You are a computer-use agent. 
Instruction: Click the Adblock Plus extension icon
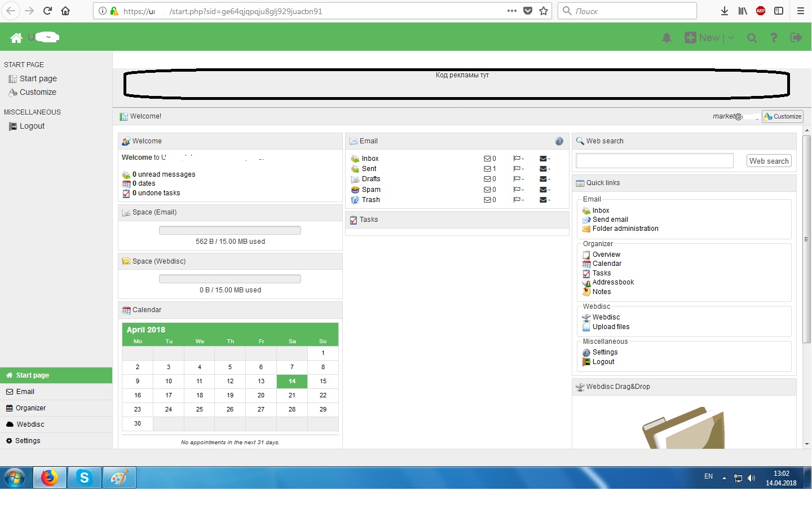[x=761, y=11]
